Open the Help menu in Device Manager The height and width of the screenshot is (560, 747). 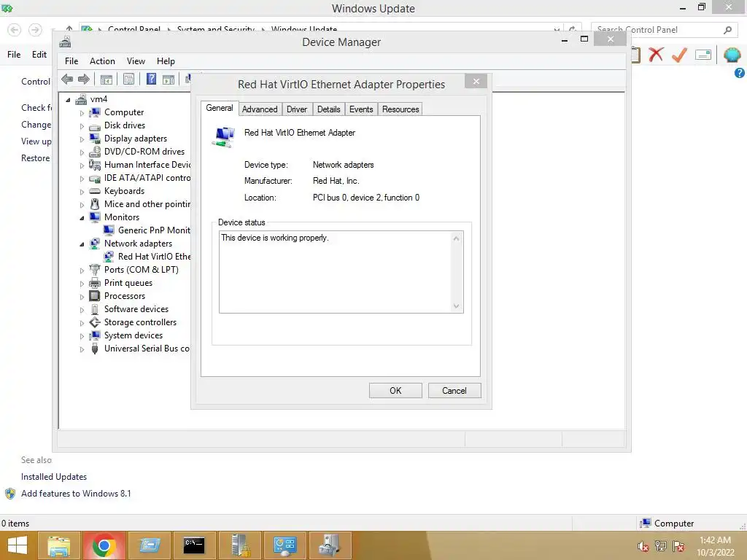tap(166, 61)
